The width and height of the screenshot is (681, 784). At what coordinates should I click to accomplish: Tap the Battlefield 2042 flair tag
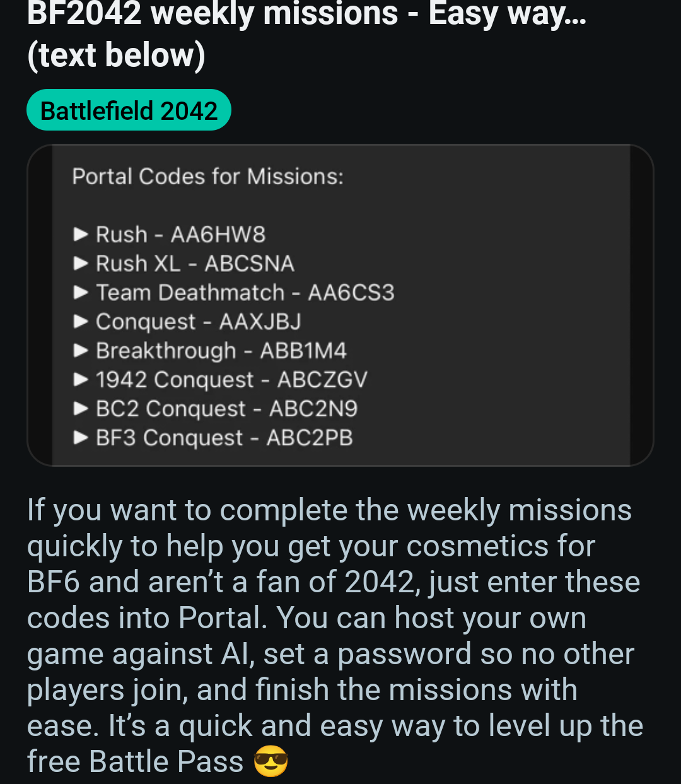point(129,110)
